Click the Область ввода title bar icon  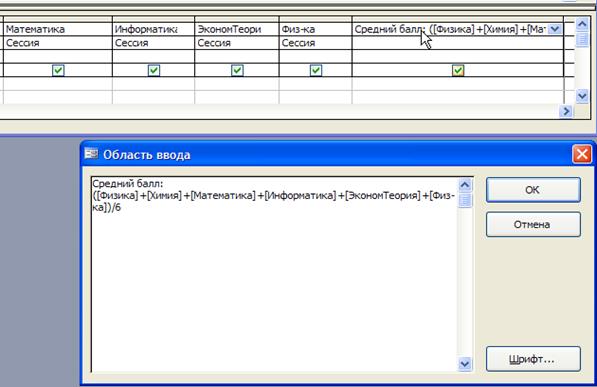pyautogui.click(x=91, y=154)
